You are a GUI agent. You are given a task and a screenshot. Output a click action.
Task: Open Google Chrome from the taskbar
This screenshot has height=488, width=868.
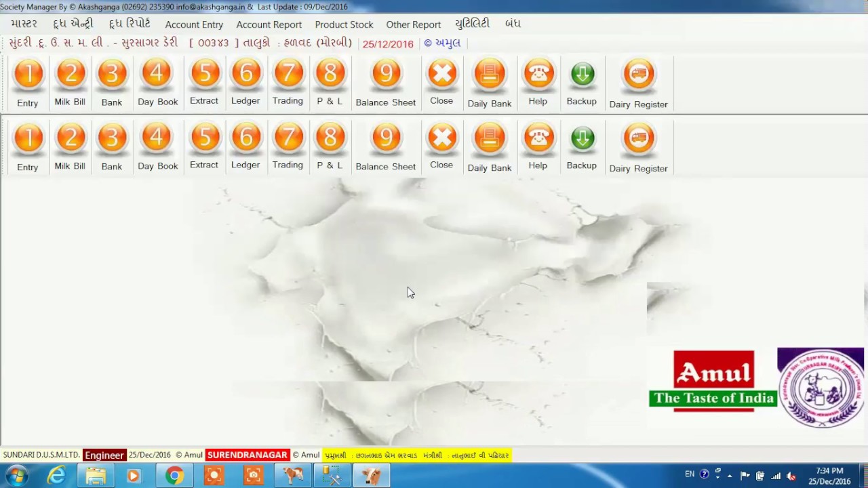(x=174, y=476)
